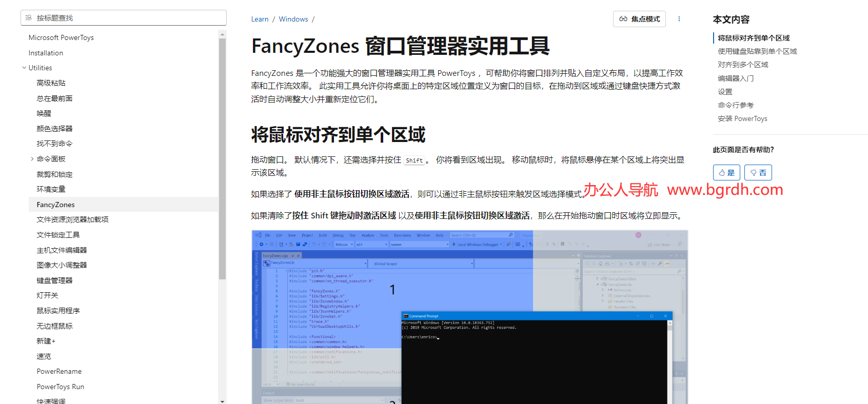Go to Windows breadcrumb link

click(293, 19)
